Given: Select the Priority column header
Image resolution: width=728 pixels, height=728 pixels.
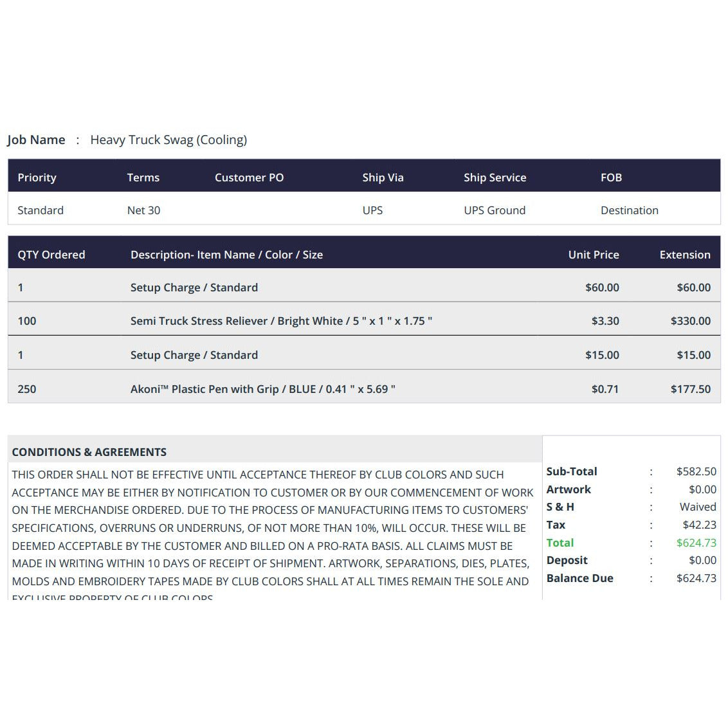Looking at the screenshot, I should (x=37, y=177).
